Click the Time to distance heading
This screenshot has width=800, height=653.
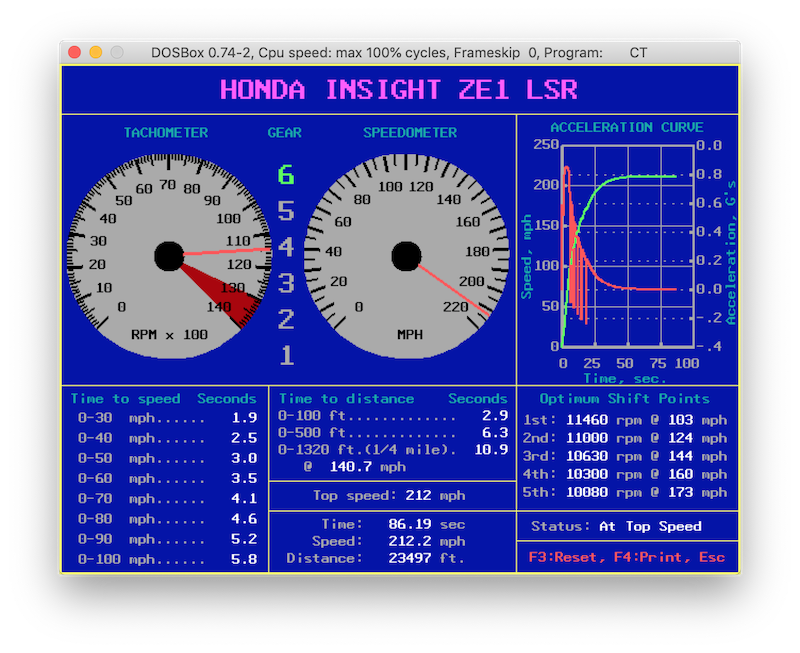[x=346, y=398]
